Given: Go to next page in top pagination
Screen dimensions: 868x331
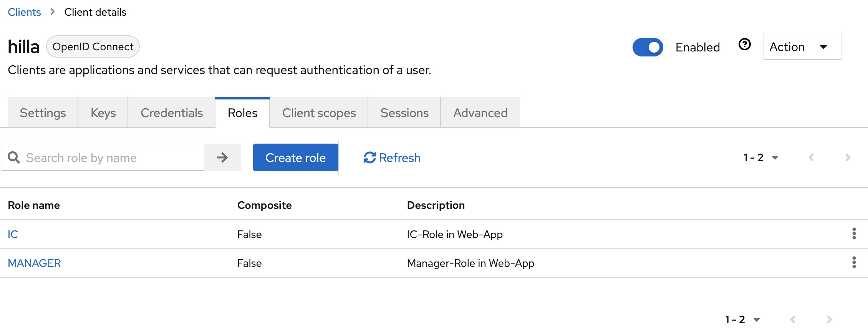Looking at the screenshot, I should (848, 157).
